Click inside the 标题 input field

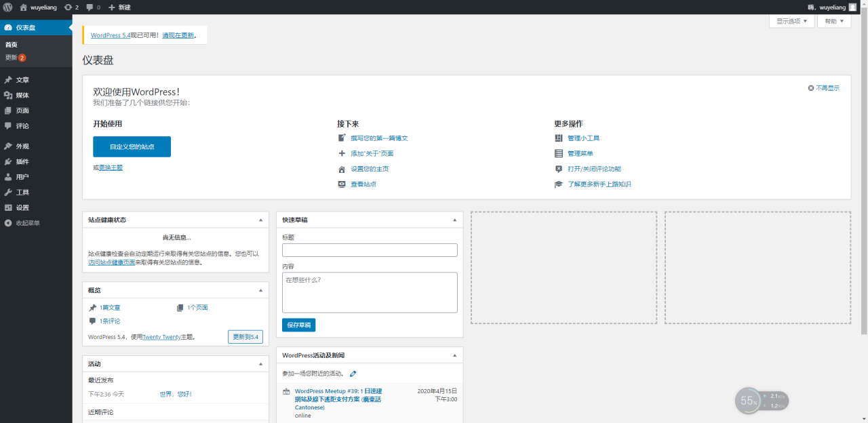coord(370,249)
